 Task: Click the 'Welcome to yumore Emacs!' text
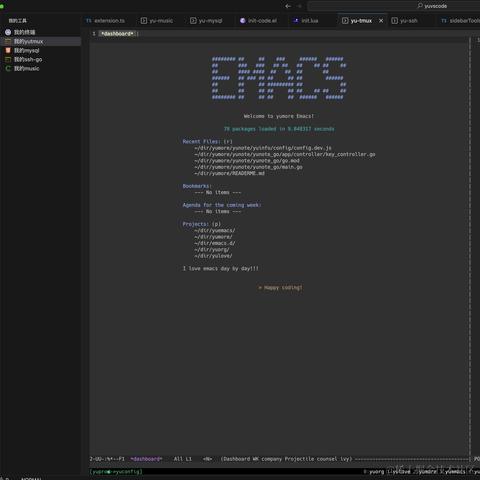pos(279,116)
